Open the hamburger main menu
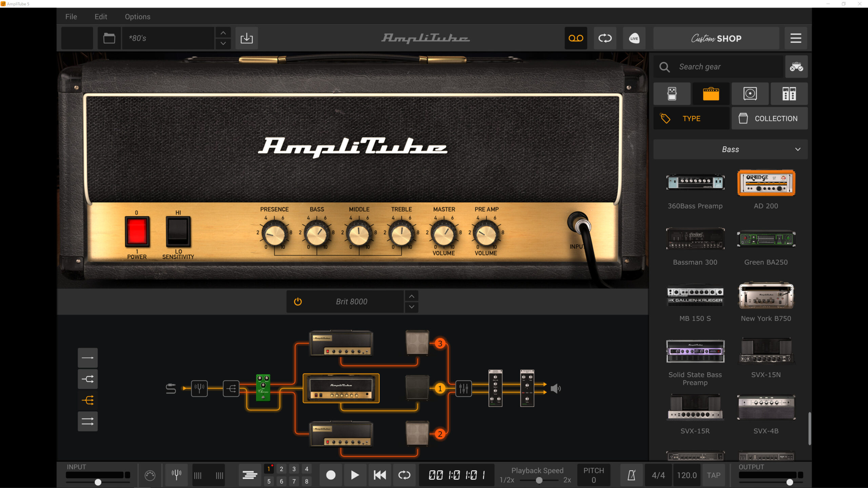 tap(796, 38)
